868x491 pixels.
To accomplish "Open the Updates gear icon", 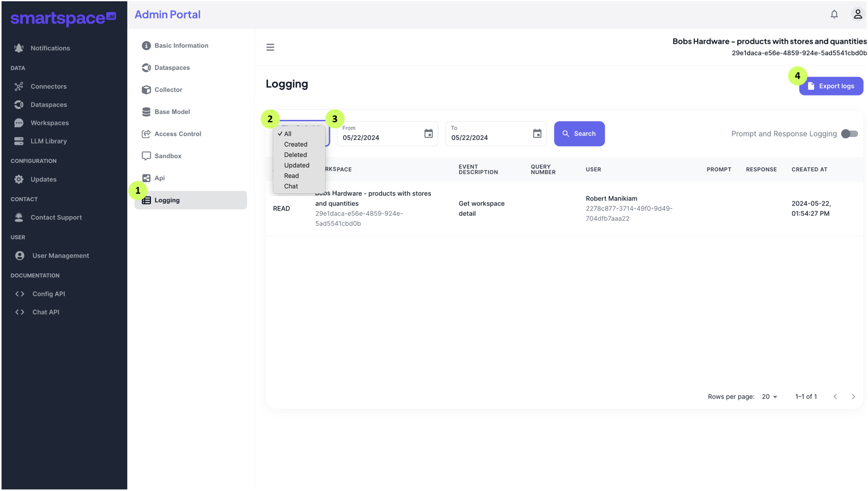I will [x=19, y=179].
